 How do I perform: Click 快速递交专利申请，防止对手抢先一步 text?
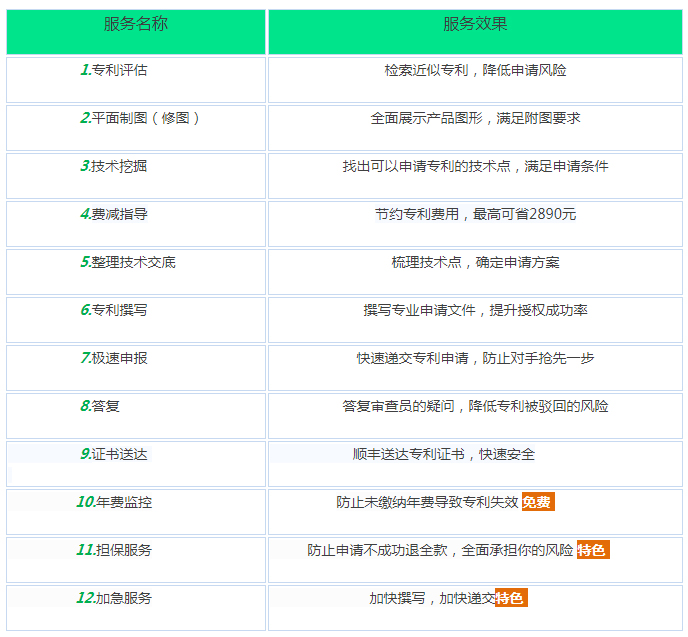475,358
